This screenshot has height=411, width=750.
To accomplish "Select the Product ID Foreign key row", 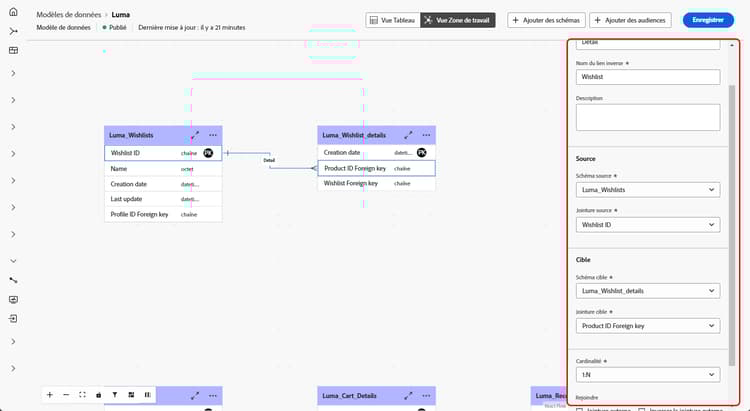I will 376,168.
